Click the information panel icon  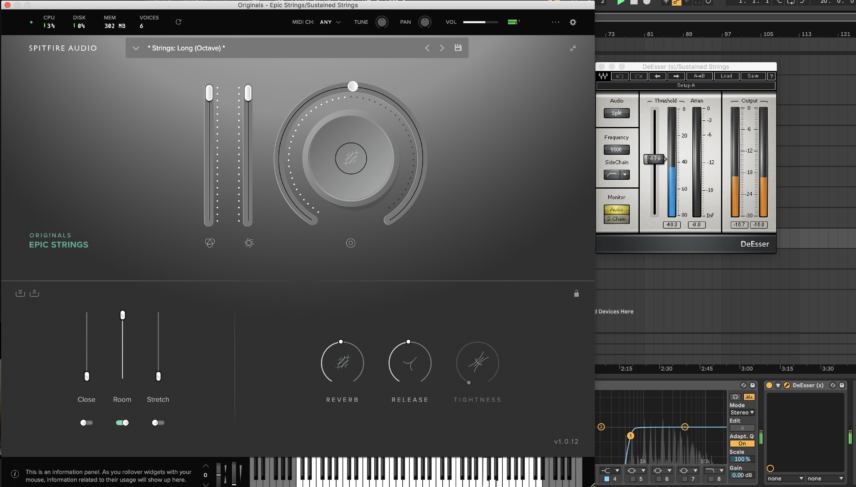pyautogui.click(x=15, y=474)
